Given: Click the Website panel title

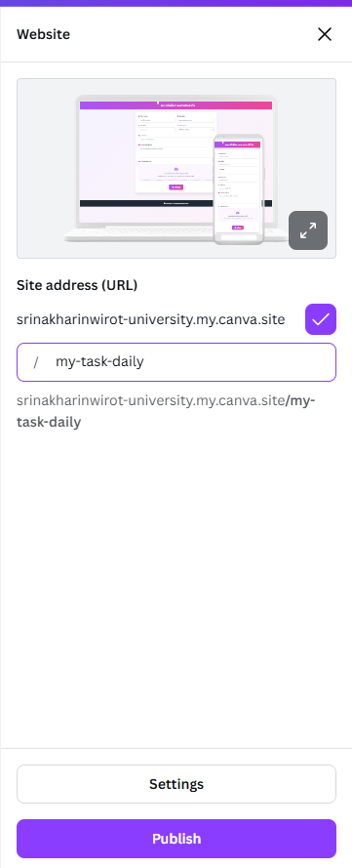Looking at the screenshot, I should pyautogui.click(x=43, y=34).
